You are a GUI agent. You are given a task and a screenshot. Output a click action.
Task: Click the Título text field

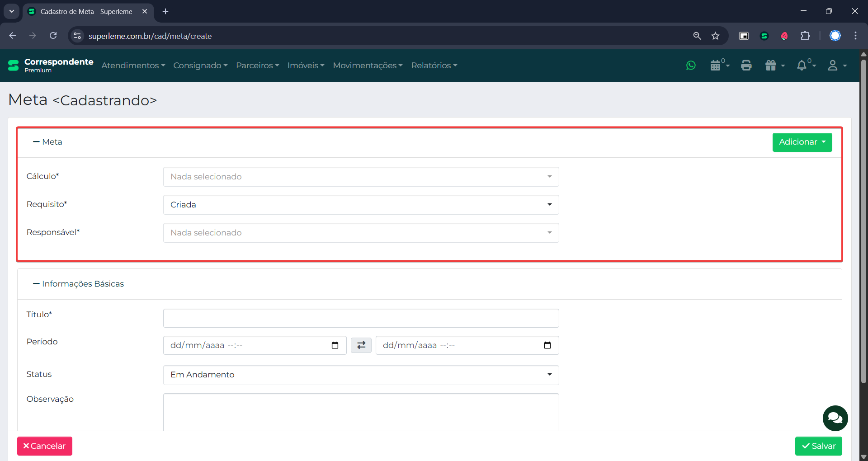coord(361,318)
